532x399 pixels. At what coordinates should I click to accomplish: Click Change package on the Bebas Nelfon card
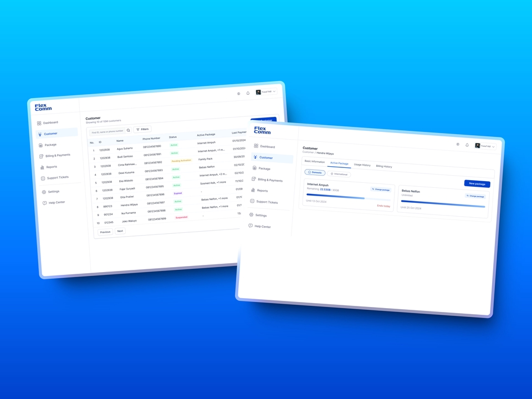[475, 196]
